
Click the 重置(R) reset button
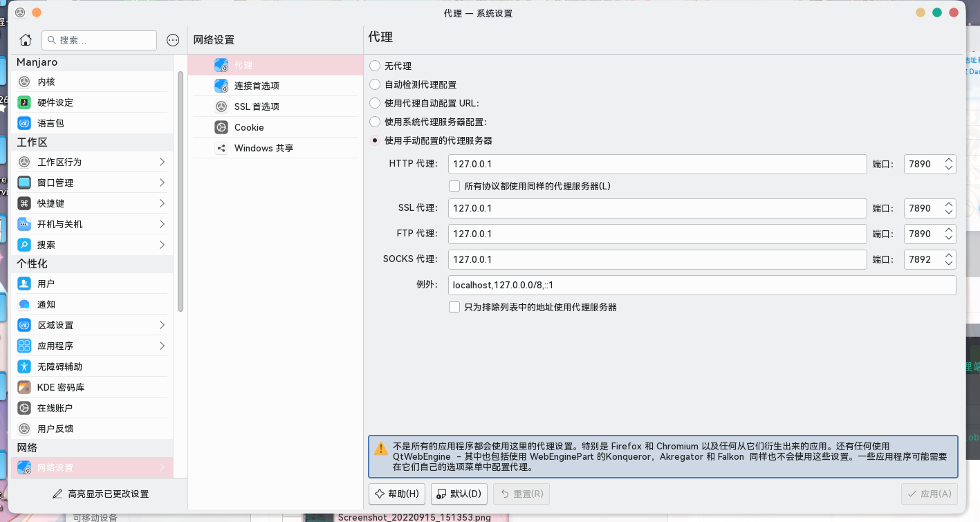point(521,494)
